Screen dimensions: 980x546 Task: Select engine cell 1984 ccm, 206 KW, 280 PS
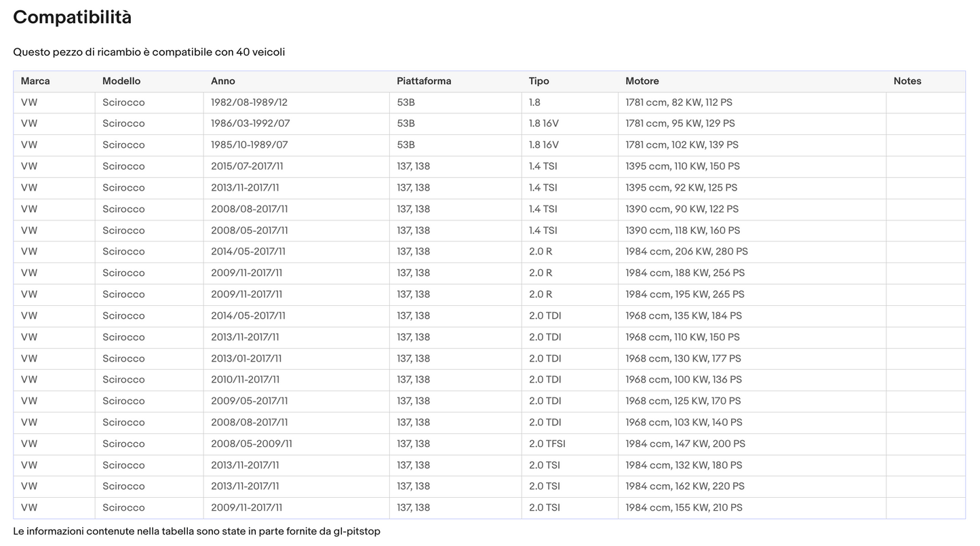pyautogui.click(x=686, y=252)
